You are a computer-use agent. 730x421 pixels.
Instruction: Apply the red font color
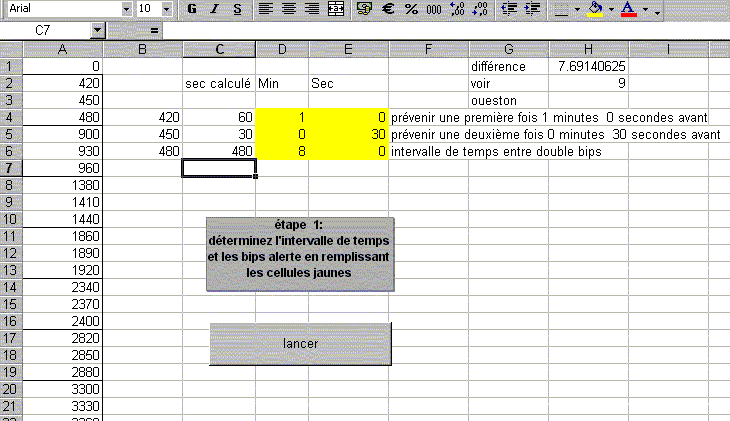[629, 8]
